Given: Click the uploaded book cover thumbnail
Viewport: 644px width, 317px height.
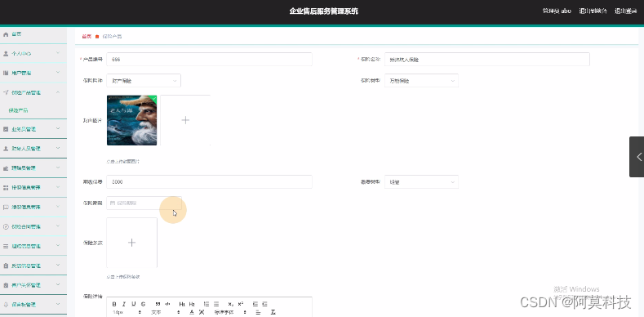Looking at the screenshot, I should 132,120.
